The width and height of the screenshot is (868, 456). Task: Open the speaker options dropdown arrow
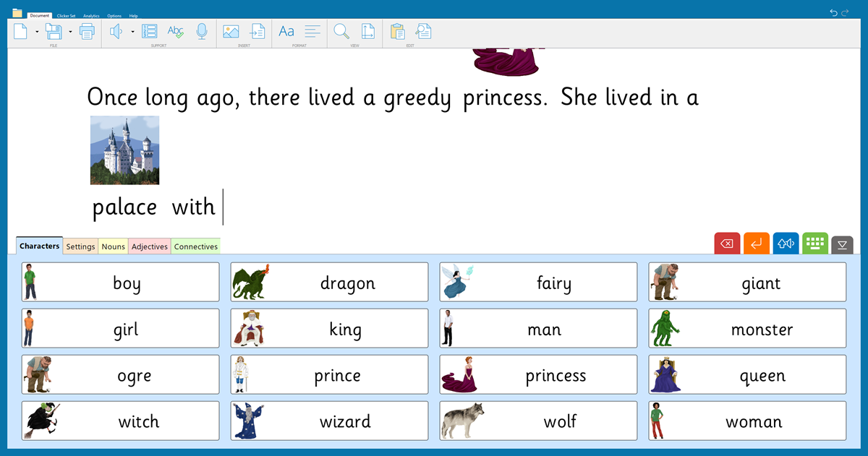[132, 32]
